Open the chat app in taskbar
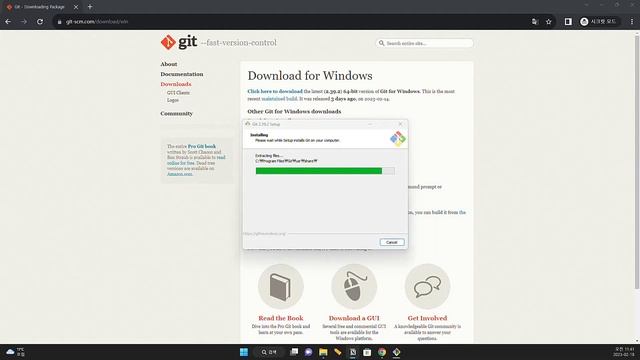Image resolution: width=640 pixels, height=360 pixels. [309, 352]
